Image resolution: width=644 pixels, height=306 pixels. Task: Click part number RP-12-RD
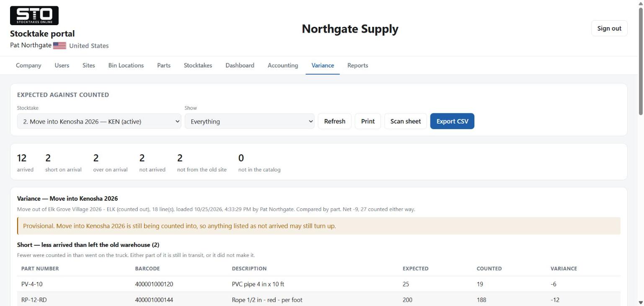[34, 300]
